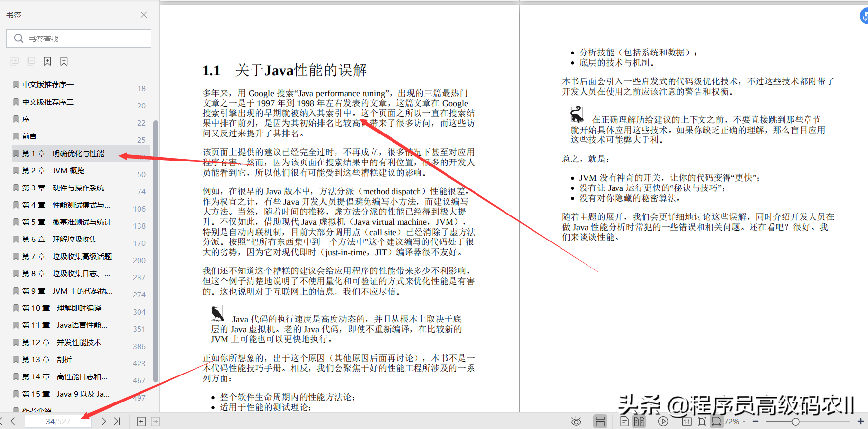The height and width of the screenshot is (429, 868).
Task: Jump to 第 5 章 微基准测试与统计
Action: [x=66, y=222]
